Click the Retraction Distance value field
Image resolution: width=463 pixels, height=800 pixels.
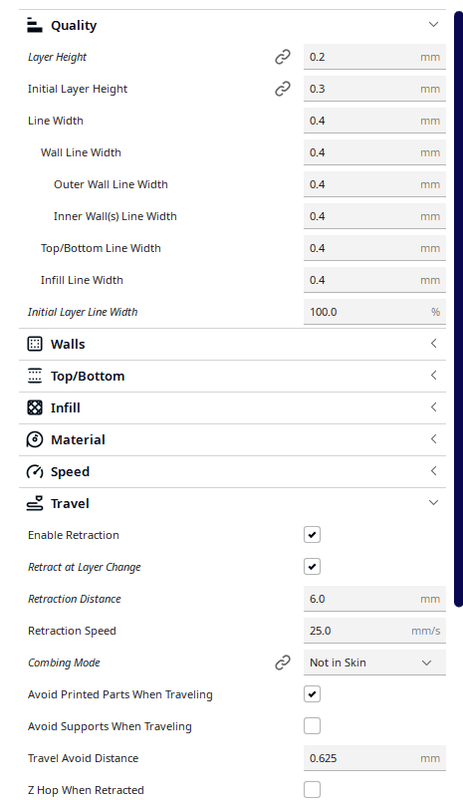point(375,598)
